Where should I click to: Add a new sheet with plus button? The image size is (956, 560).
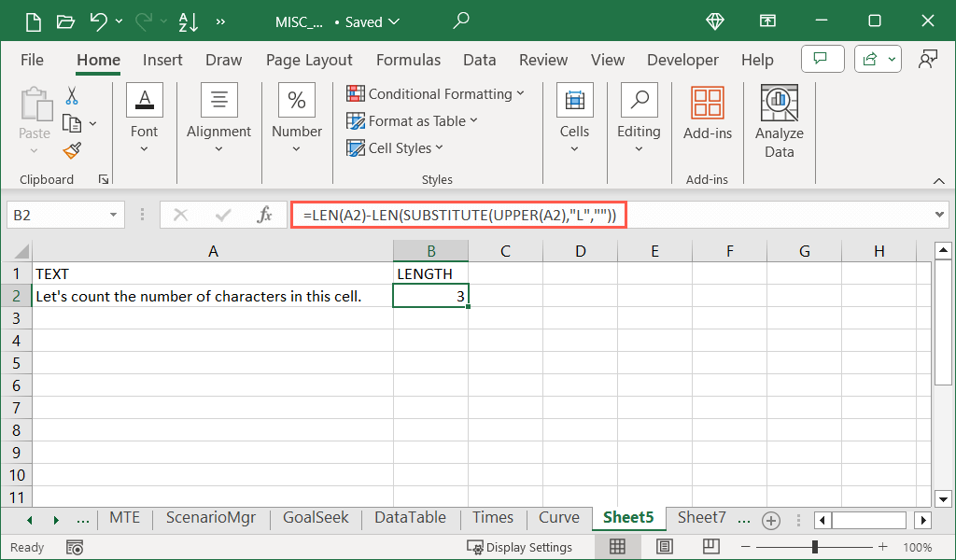[770, 520]
